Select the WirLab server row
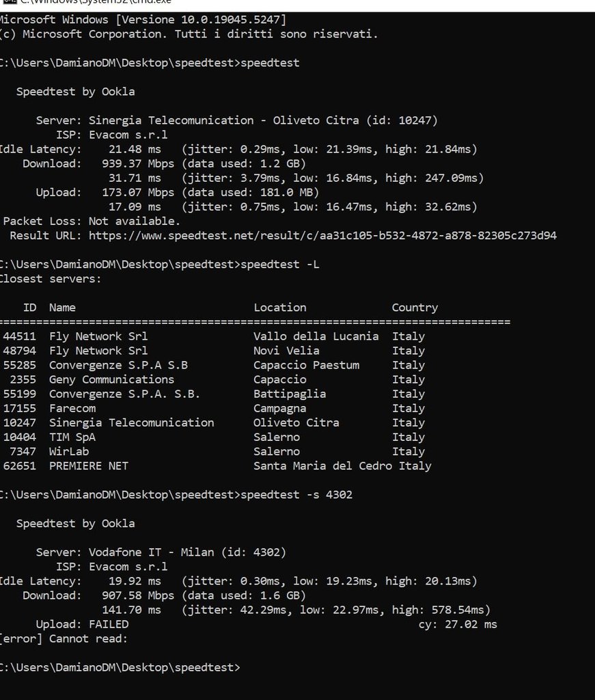The image size is (595, 700). coord(214,451)
